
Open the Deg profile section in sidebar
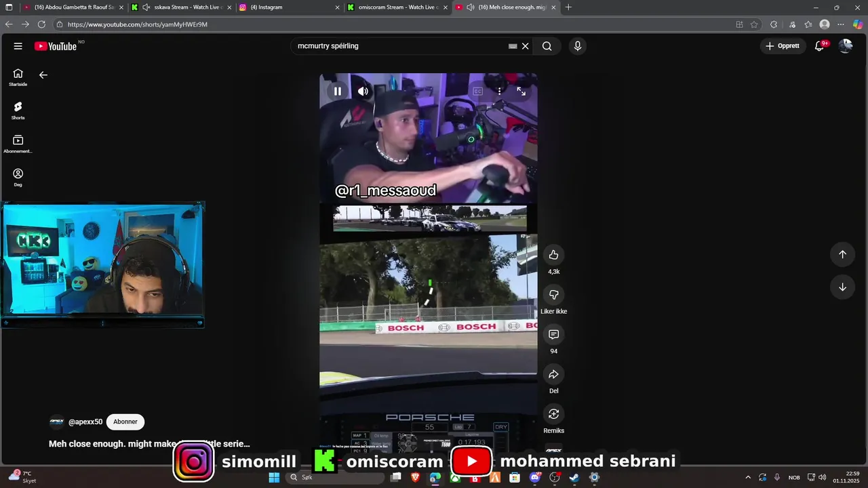pos(18,177)
